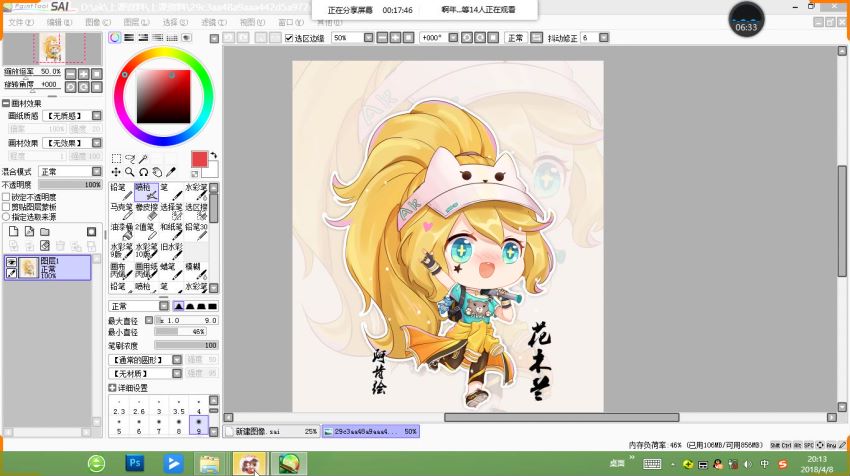
Task: Choose the 选择笔 selection pen
Action: (x=171, y=211)
